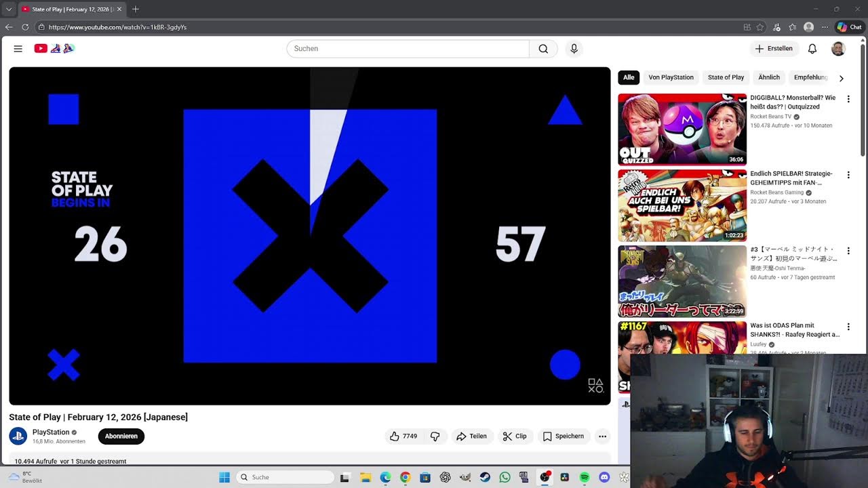Subscribe with the Abonnieren button
Image resolution: width=868 pixels, height=488 pixels.
click(121, 436)
